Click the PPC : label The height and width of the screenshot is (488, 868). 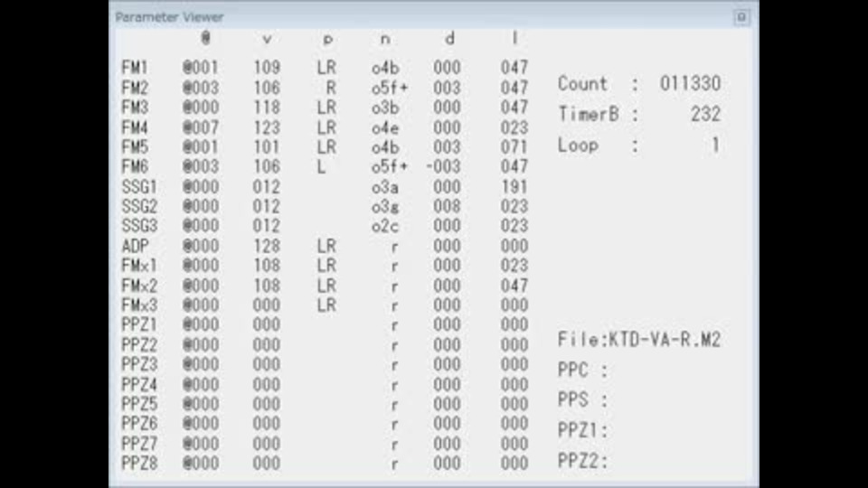583,370
